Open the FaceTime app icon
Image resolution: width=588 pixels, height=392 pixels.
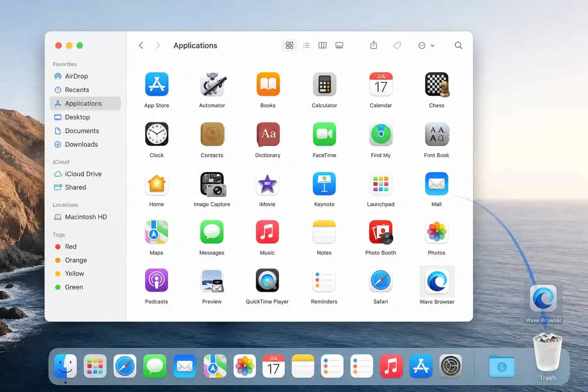(x=324, y=134)
